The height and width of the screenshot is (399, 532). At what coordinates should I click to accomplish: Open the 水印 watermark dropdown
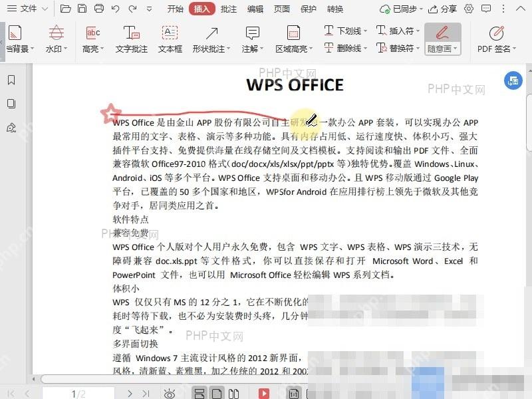(57, 39)
